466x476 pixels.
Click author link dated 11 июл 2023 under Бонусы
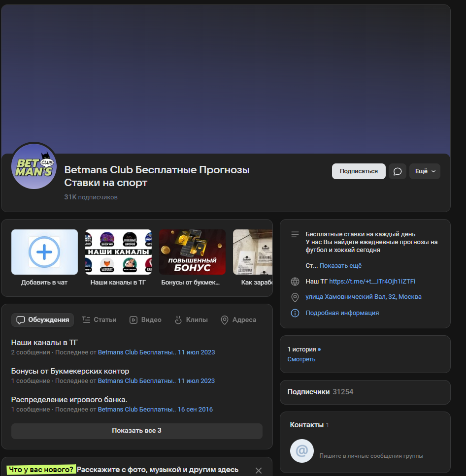(156, 381)
